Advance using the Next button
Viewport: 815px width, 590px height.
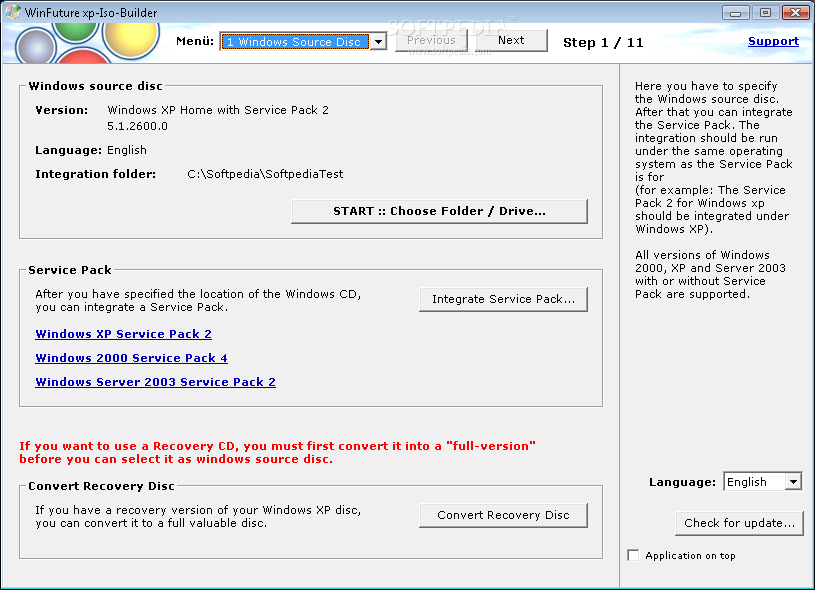coord(511,40)
